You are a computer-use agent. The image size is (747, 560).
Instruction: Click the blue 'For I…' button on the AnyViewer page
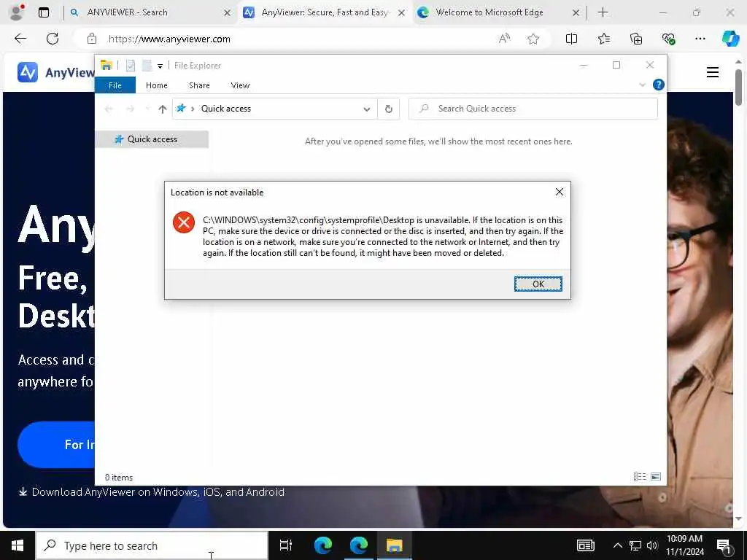pos(56,444)
